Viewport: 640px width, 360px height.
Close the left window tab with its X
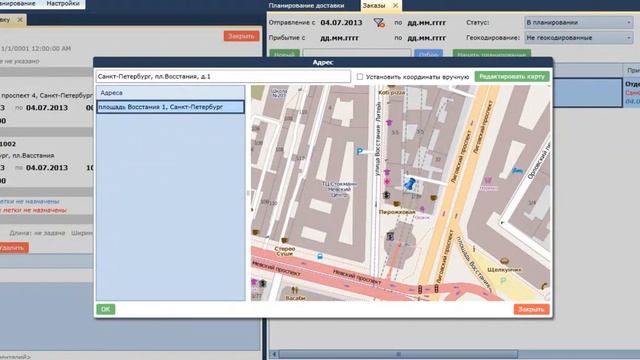tap(20, 19)
